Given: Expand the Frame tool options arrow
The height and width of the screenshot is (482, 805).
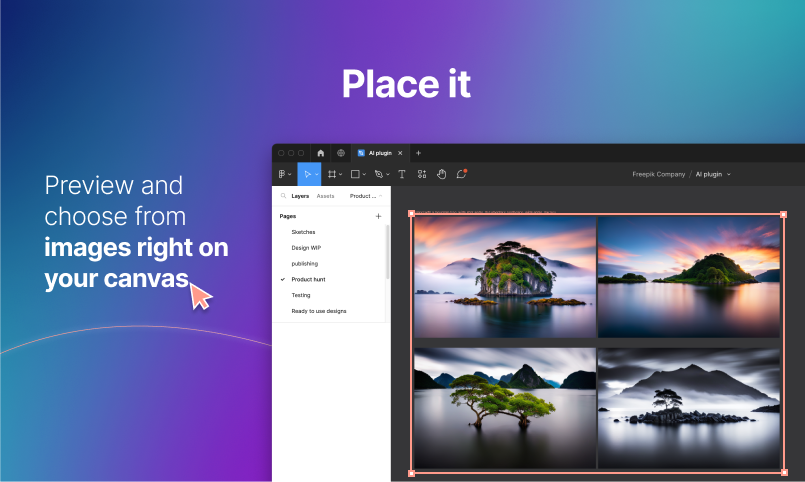Looking at the screenshot, I should click(x=340, y=175).
